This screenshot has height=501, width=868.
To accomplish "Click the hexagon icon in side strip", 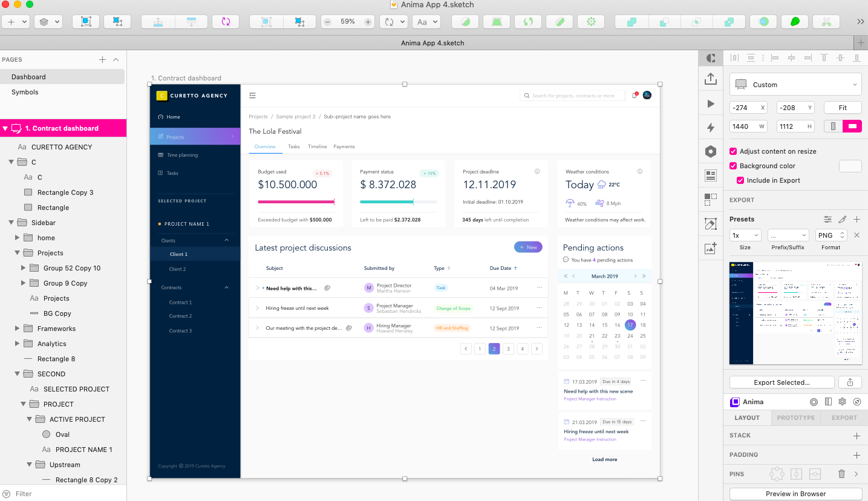I will [711, 152].
